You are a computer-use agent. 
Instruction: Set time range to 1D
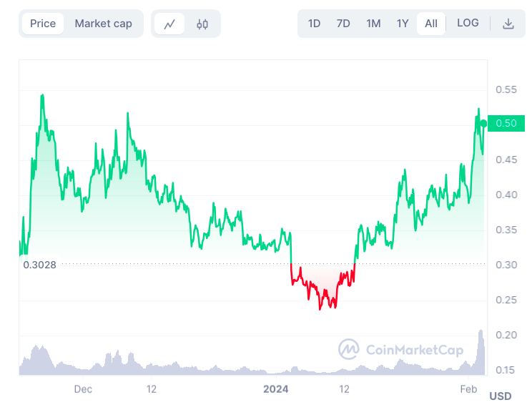click(314, 24)
